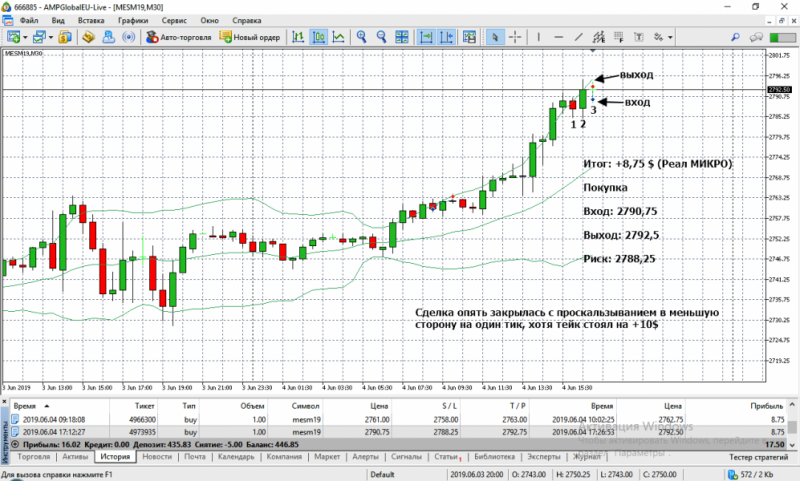Switch to line chart mode
800x481 pixels.
point(338,37)
